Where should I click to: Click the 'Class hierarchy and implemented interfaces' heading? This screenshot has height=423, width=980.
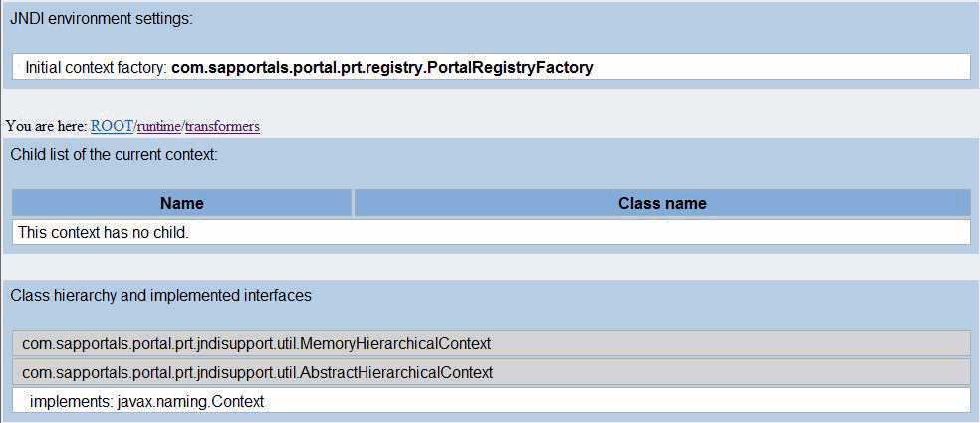pos(160,295)
